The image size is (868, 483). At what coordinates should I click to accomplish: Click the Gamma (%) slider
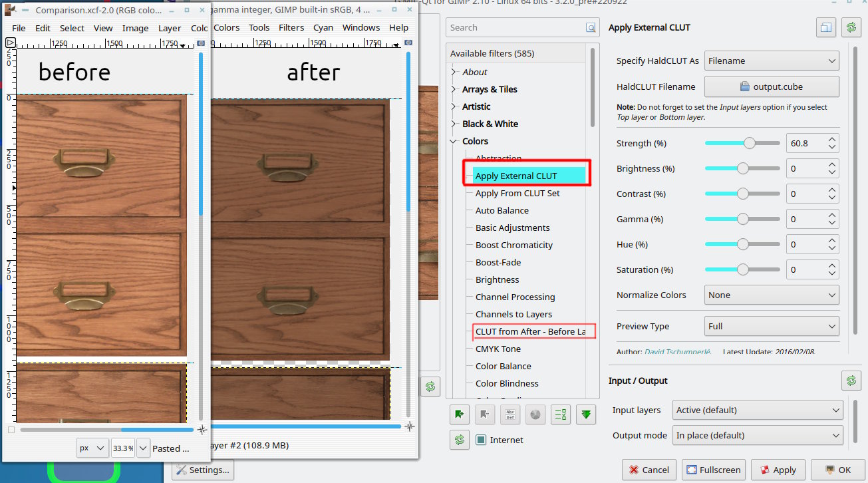742,219
